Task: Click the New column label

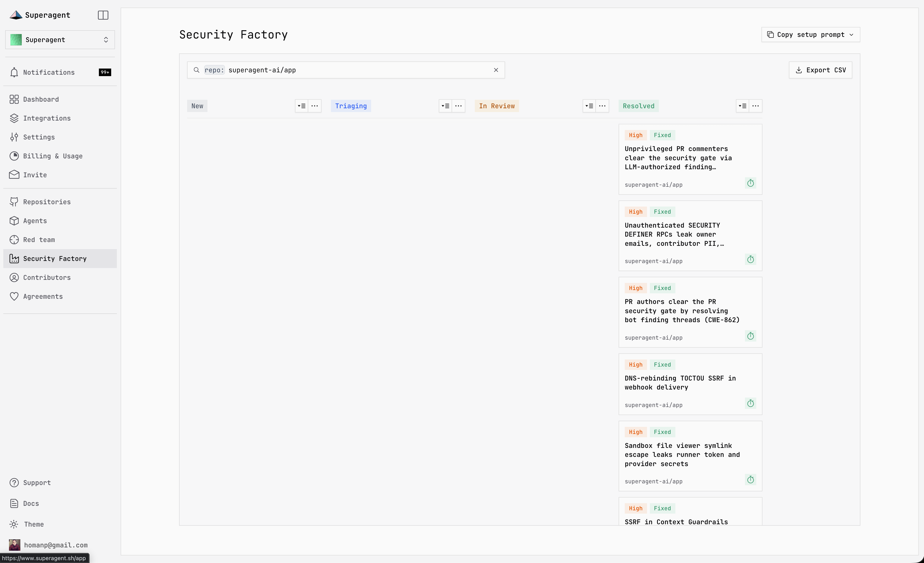Action: pyautogui.click(x=197, y=106)
